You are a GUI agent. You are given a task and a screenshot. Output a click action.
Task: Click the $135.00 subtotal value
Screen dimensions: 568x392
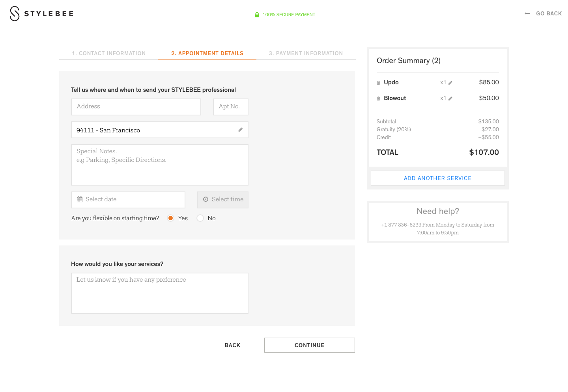(489, 121)
